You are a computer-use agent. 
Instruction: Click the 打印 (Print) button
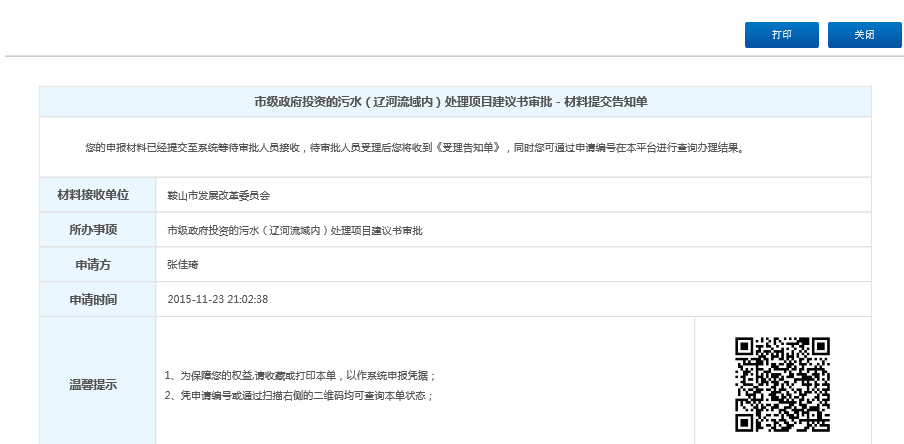click(781, 35)
